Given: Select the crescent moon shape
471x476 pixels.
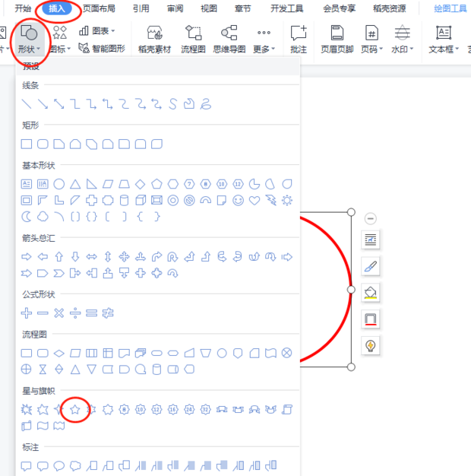Looking at the screenshot, I should [27, 217].
